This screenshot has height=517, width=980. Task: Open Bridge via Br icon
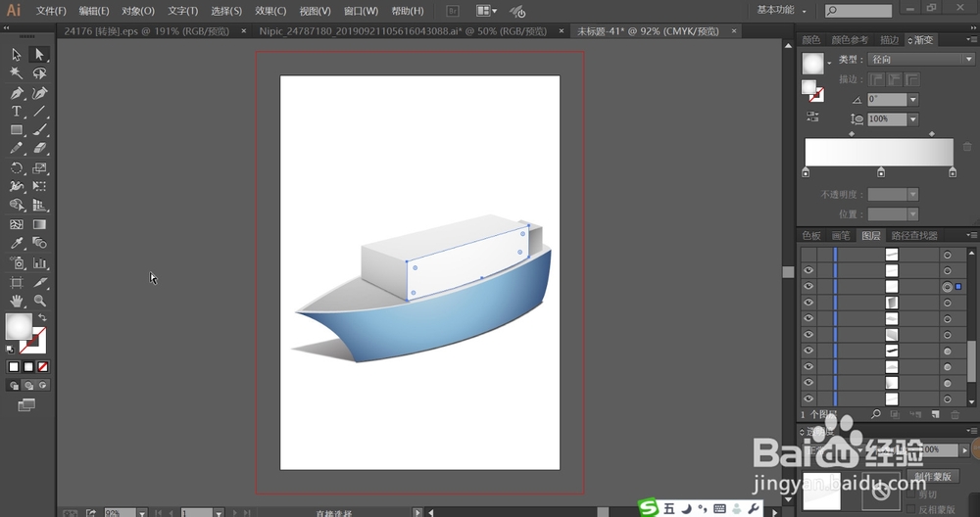pyautogui.click(x=453, y=11)
